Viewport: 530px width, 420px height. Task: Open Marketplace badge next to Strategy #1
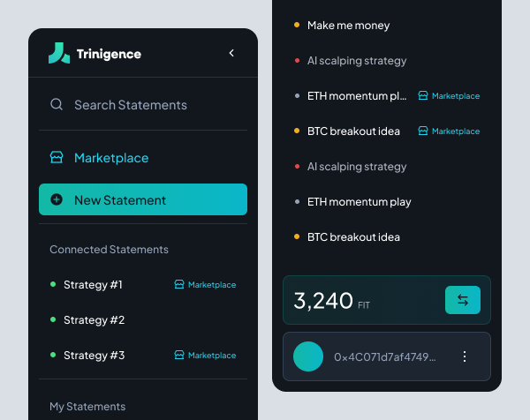205,285
